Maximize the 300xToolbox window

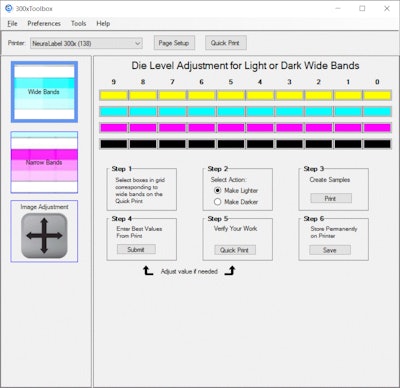click(x=362, y=8)
